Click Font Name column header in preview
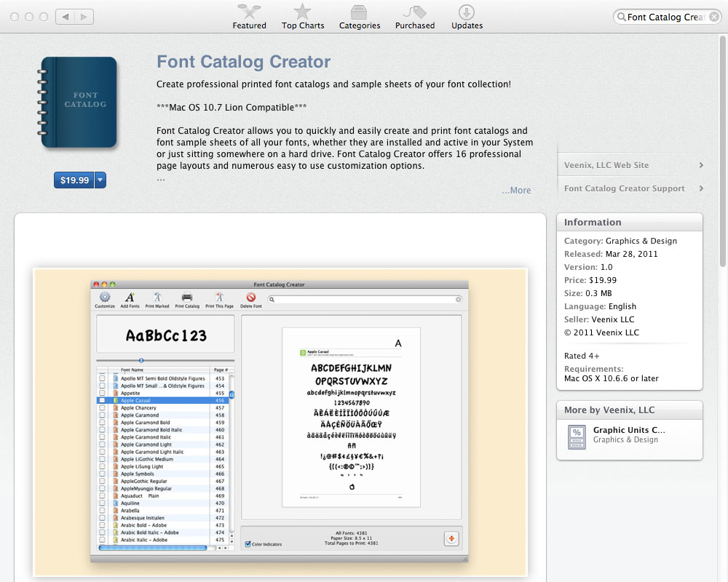 pos(159,370)
